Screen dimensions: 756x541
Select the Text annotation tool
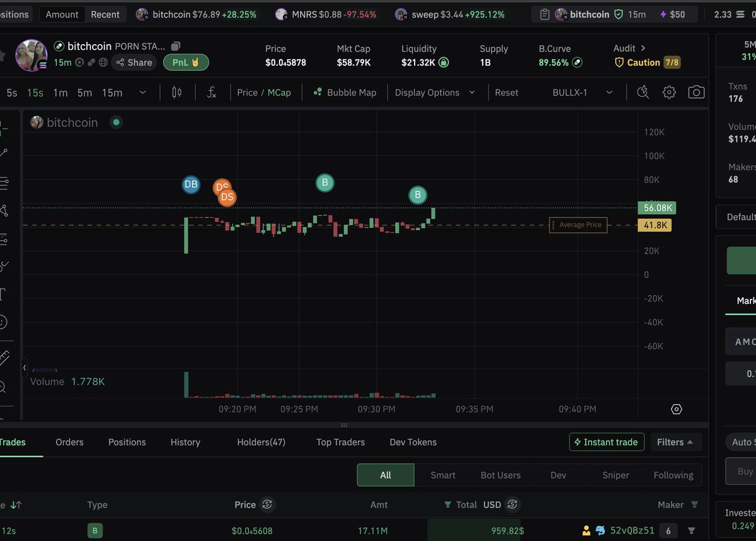click(x=3, y=294)
